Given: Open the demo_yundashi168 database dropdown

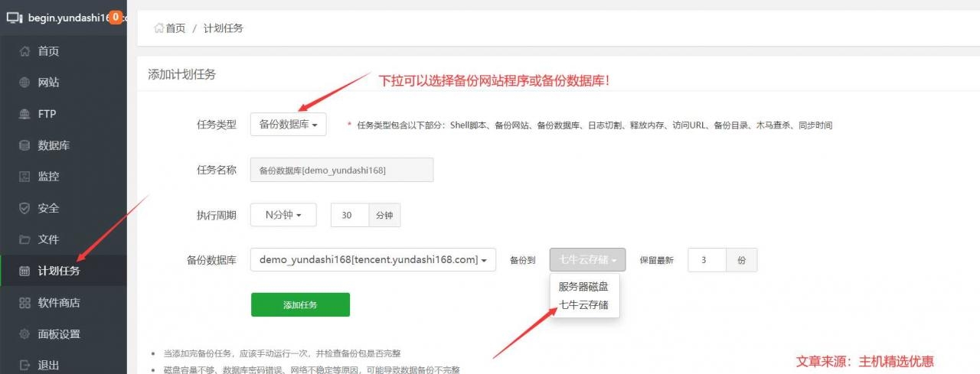Looking at the screenshot, I should point(373,260).
